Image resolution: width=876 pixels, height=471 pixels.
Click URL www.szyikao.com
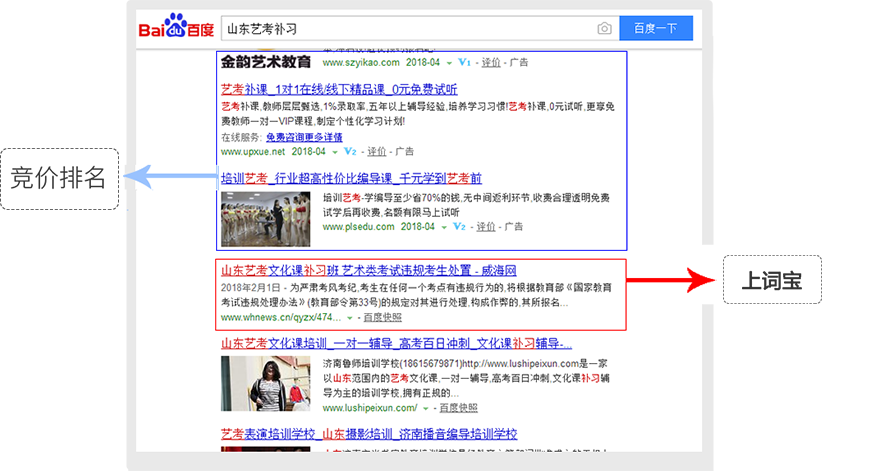[x=361, y=62]
